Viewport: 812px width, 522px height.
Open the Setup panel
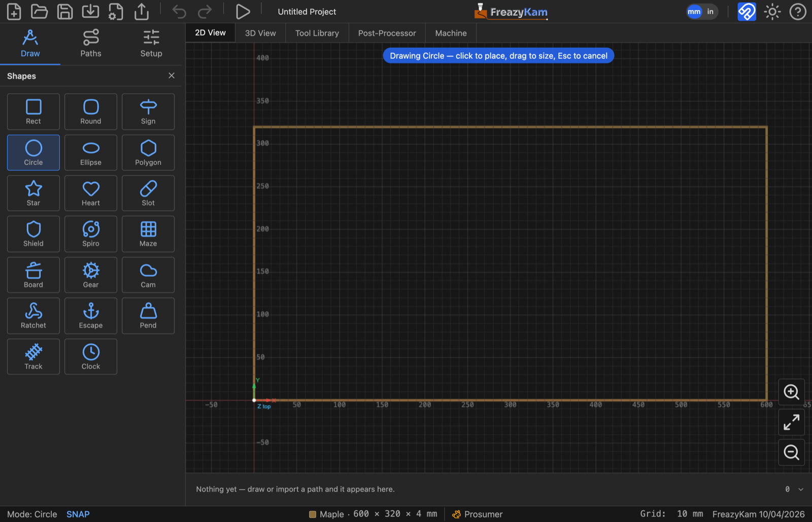[151, 44]
